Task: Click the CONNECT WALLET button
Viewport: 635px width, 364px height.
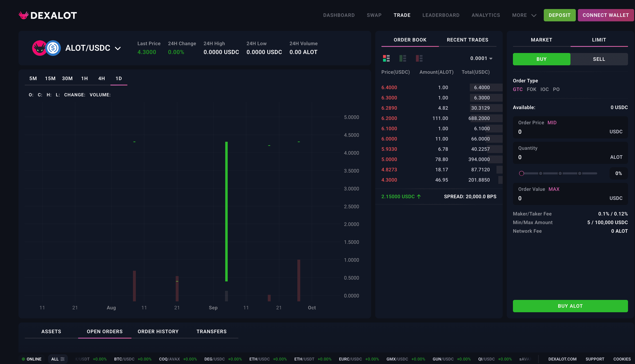Action: coord(605,15)
